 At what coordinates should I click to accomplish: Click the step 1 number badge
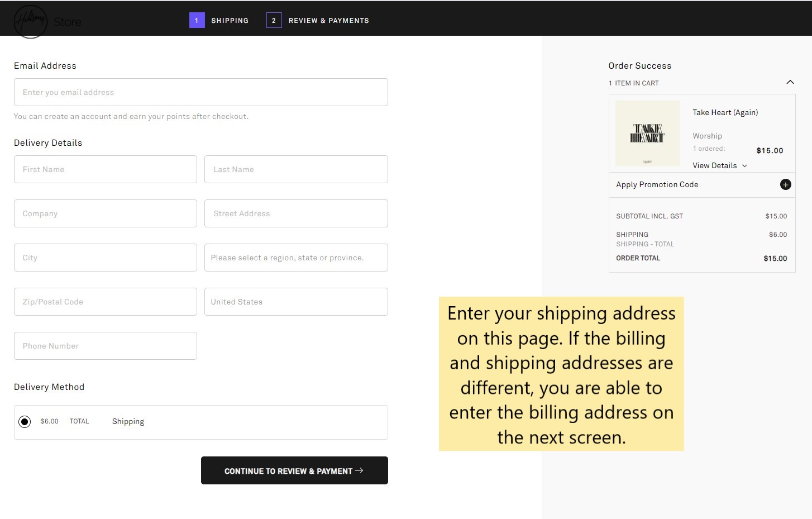coord(197,21)
